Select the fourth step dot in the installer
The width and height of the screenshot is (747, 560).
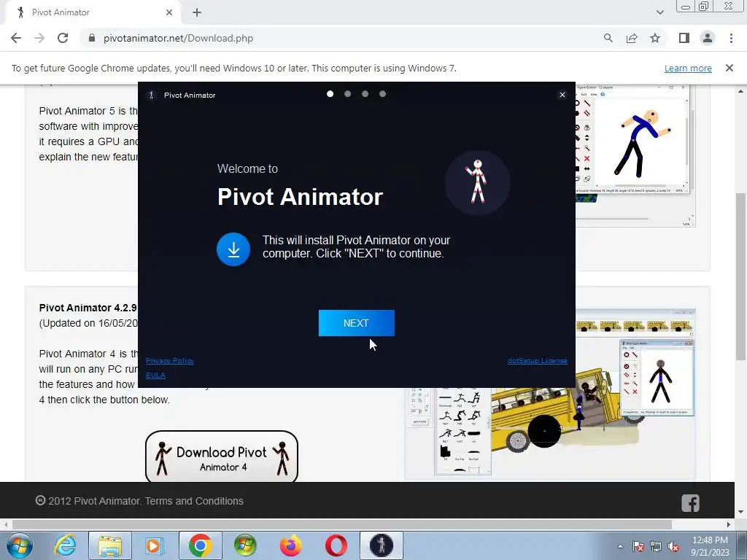coord(382,94)
